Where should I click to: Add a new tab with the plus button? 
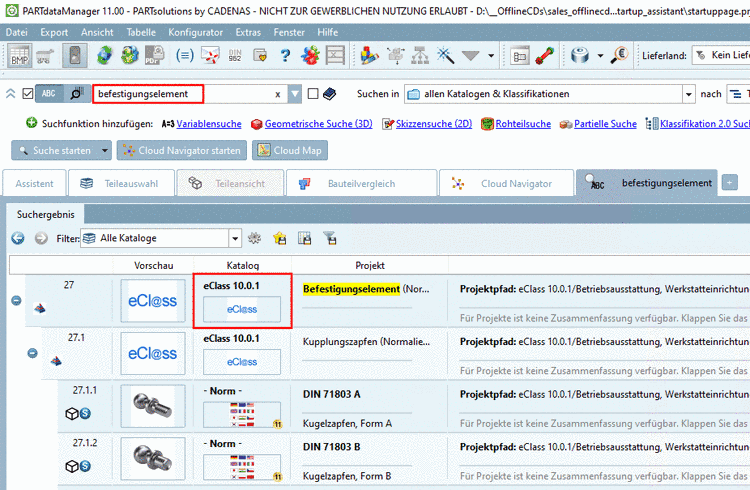point(729,182)
